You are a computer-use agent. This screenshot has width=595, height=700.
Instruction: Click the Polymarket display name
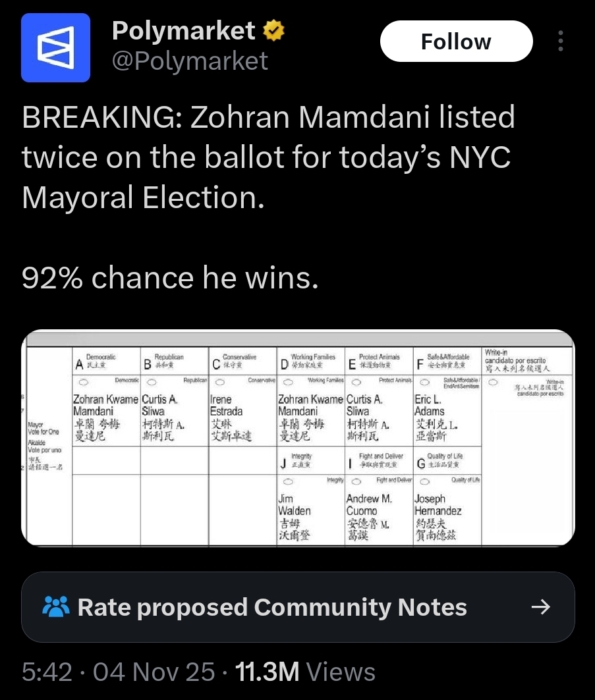click(x=183, y=30)
